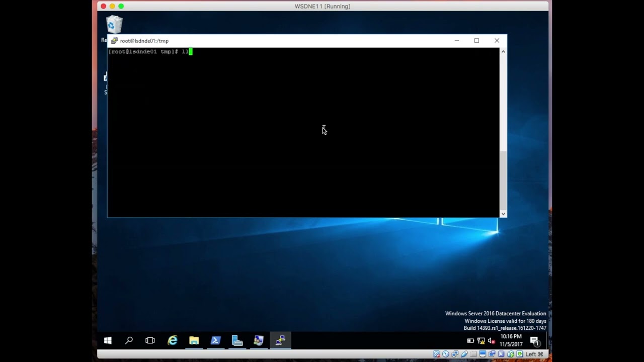Show the 10:16 PM clock calendar
The height and width of the screenshot is (362, 644).
pos(511,340)
